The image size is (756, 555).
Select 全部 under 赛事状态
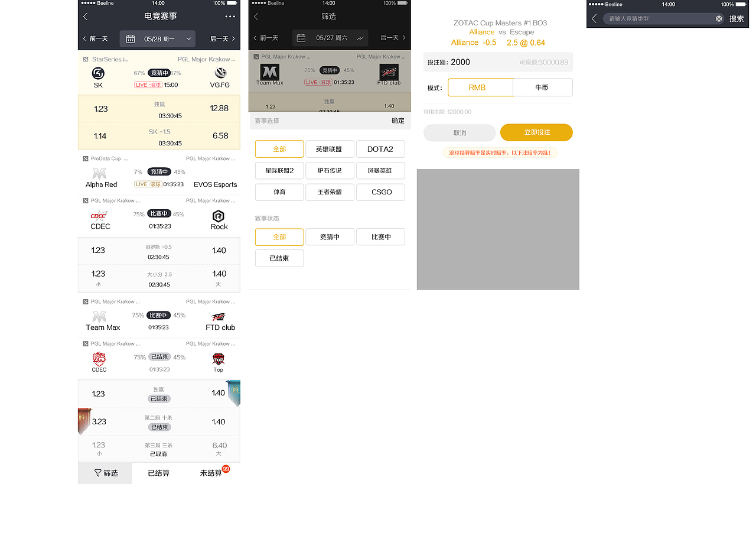pyautogui.click(x=279, y=237)
